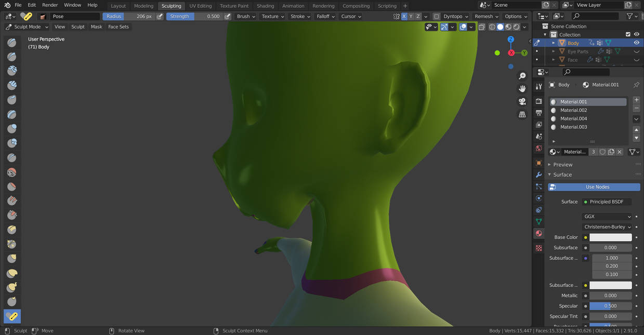Image resolution: width=644 pixels, height=335 pixels.
Task: Click the Blender logo menu icon
Action: point(8,5)
